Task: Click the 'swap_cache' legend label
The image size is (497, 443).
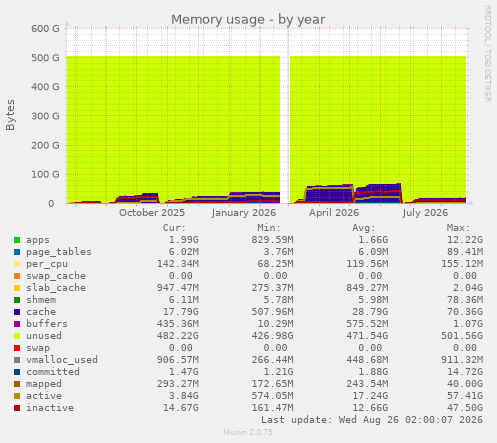Action: pos(56,276)
